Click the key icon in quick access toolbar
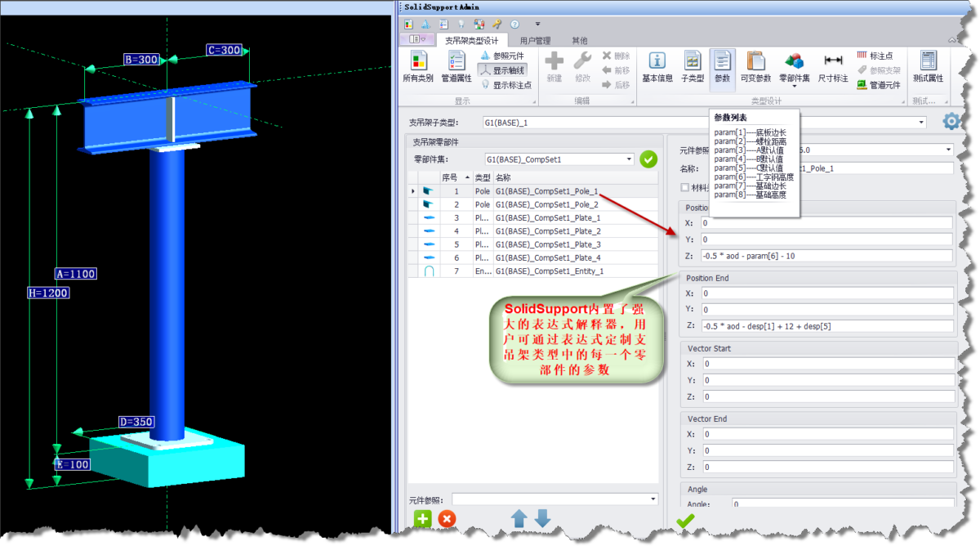Viewport: 980px width, 546px height. tap(497, 24)
